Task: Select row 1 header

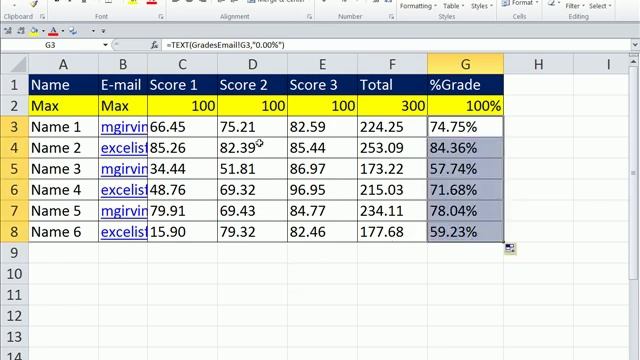Action: pyautogui.click(x=14, y=85)
